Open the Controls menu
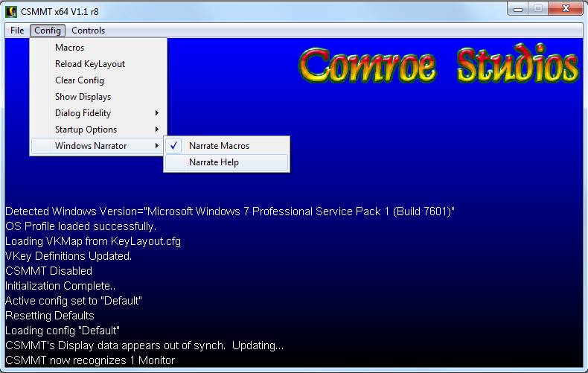Viewport: 588px width, 373px height. coord(88,31)
